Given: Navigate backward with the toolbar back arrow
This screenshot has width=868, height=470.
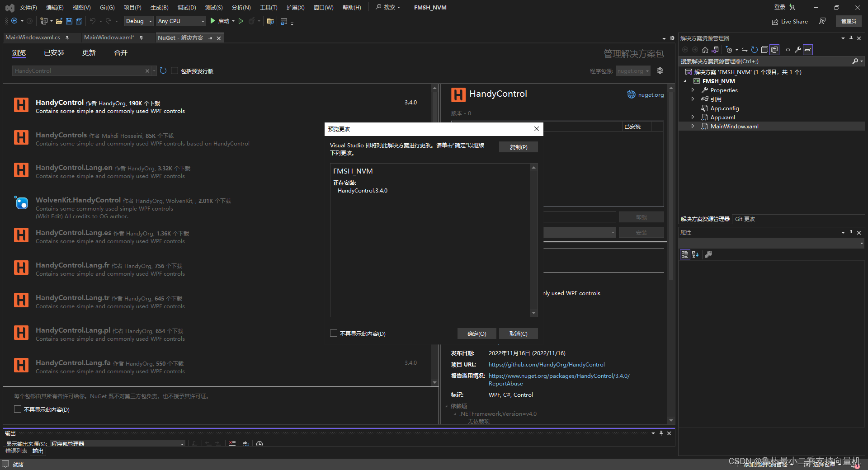Looking at the screenshot, I should 14,21.
